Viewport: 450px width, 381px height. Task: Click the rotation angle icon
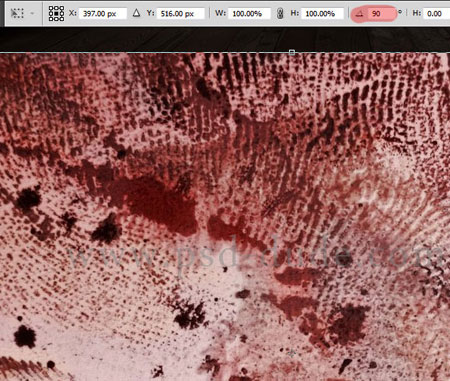[359, 14]
